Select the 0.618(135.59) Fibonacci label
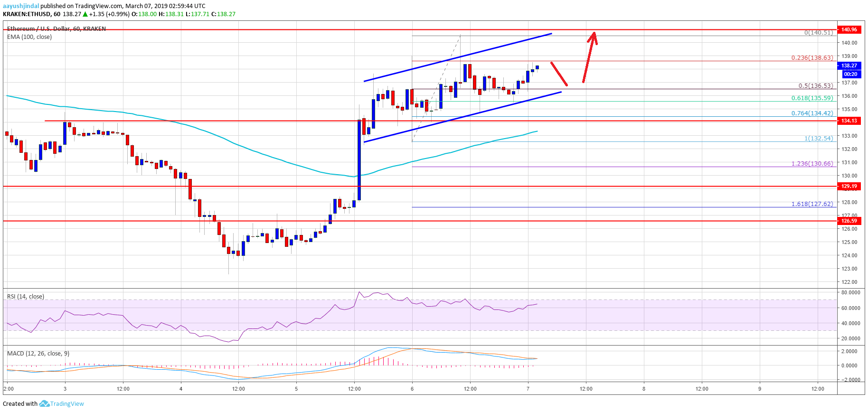This screenshot has height=412, width=868. point(812,98)
